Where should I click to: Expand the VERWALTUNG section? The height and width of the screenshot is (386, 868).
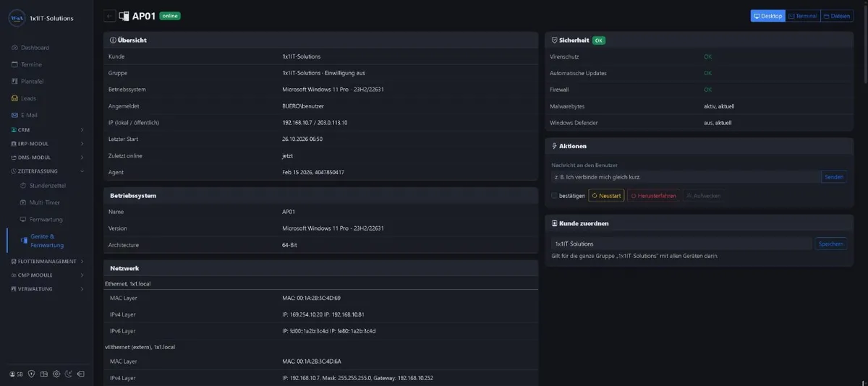coord(47,288)
